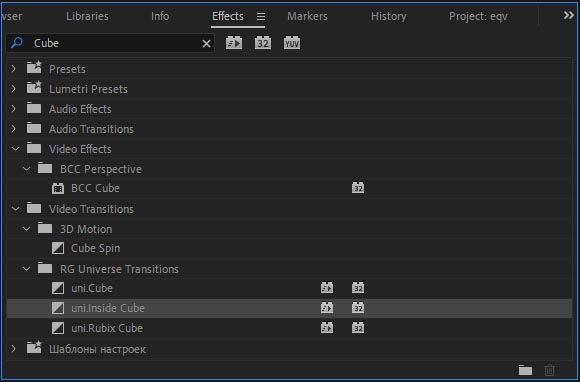Click the BCC Cube effect icon

pyautogui.click(x=58, y=188)
